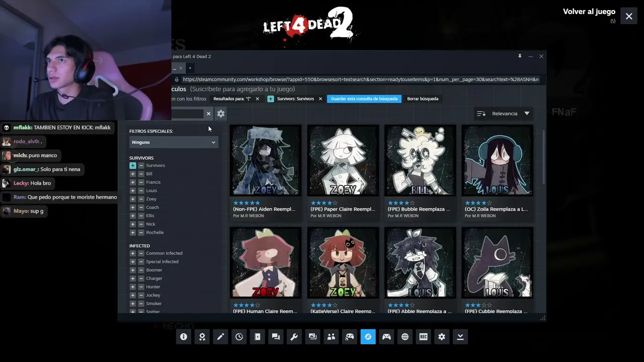Screen dimensions: 644x362
Task: Open the Remote Play controller icon
Action: (x=350, y=337)
